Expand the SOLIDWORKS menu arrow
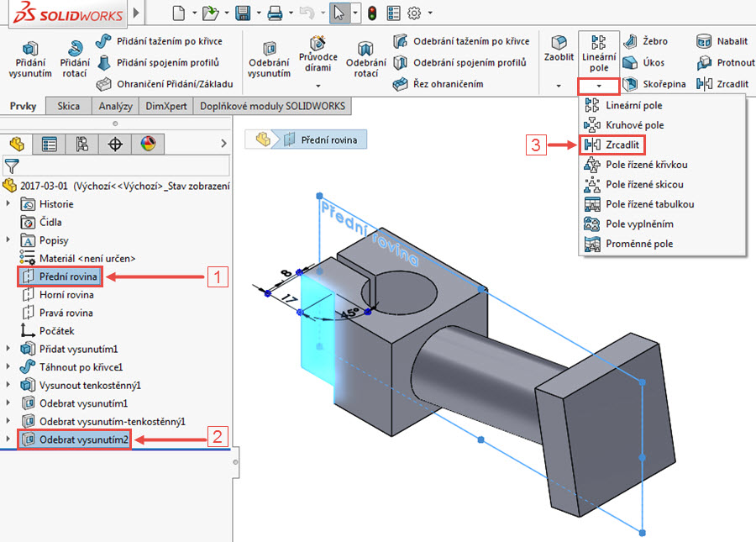Image resolution: width=756 pixels, height=542 pixels. 136,13
